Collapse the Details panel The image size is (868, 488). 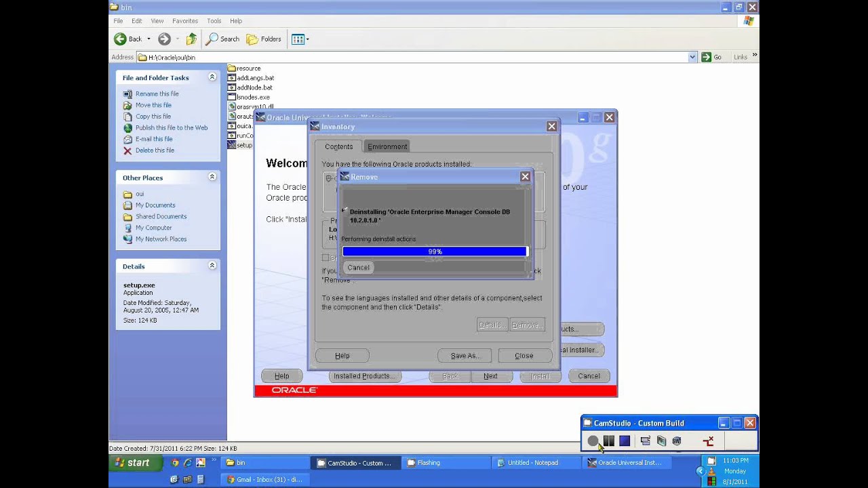[212, 266]
